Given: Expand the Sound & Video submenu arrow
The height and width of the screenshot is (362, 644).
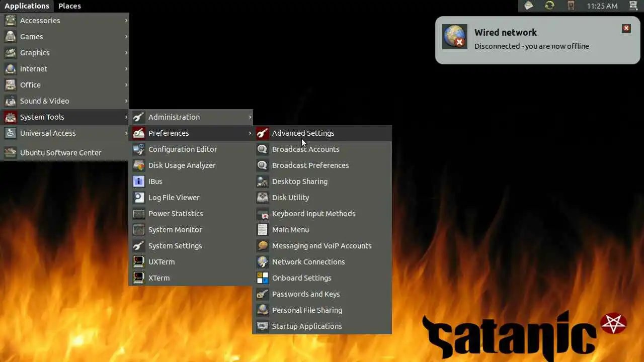Looking at the screenshot, I should click(x=126, y=101).
